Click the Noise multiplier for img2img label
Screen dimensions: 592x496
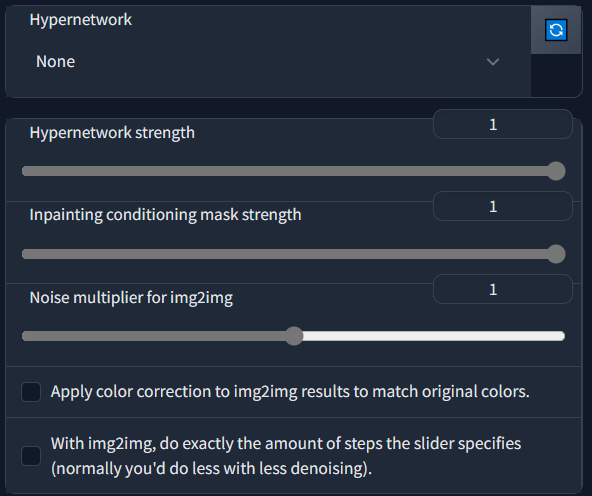[x=131, y=298]
